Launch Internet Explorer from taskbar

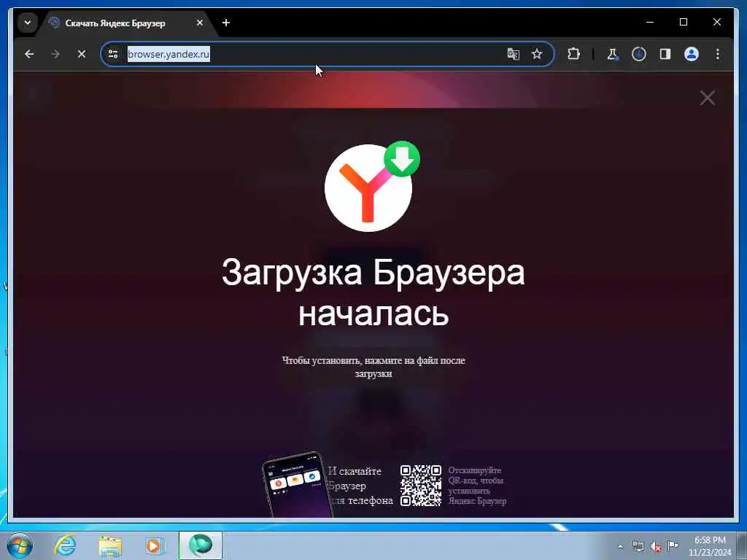tap(65, 545)
